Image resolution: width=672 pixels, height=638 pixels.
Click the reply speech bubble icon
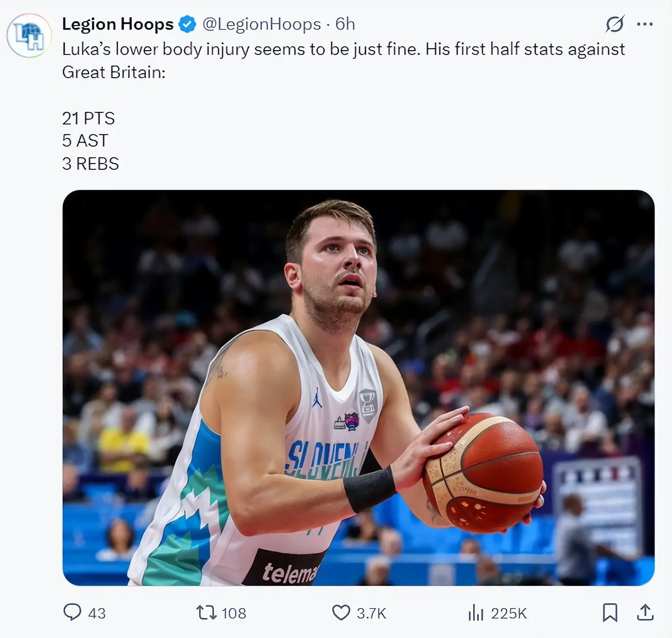(72, 612)
